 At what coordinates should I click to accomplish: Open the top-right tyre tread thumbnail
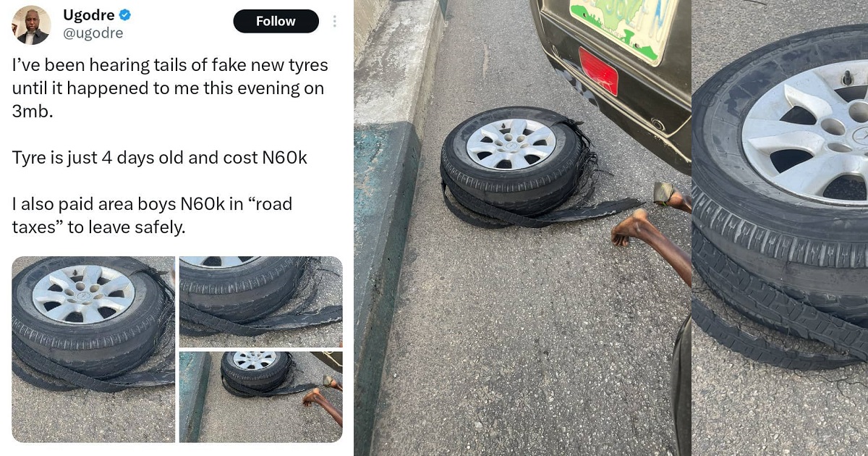(261, 302)
